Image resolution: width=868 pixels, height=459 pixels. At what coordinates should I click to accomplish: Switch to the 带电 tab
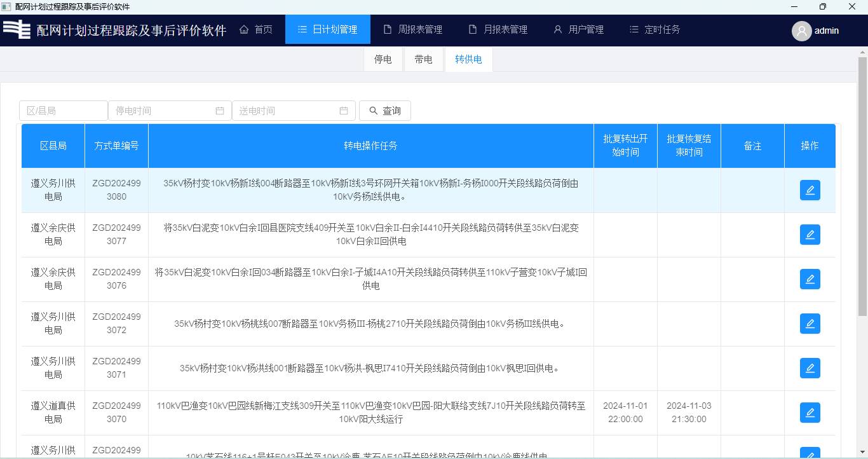click(x=423, y=60)
